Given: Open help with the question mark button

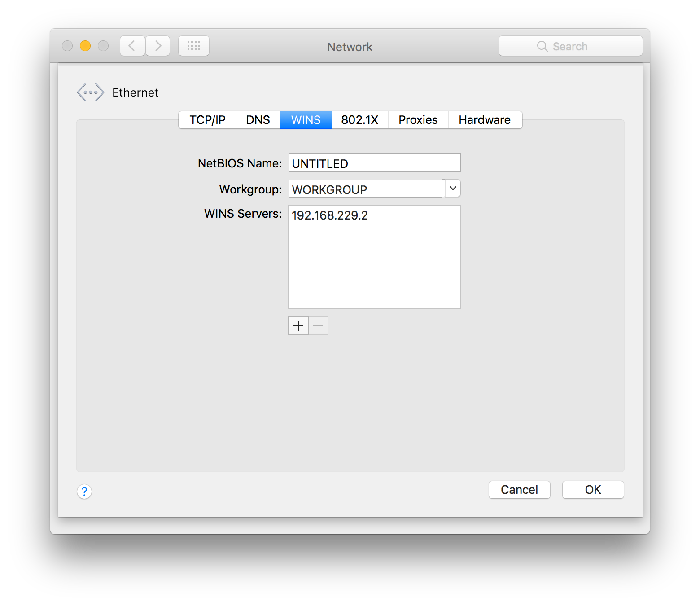Looking at the screenshot, I should click(x=84, y=492).
